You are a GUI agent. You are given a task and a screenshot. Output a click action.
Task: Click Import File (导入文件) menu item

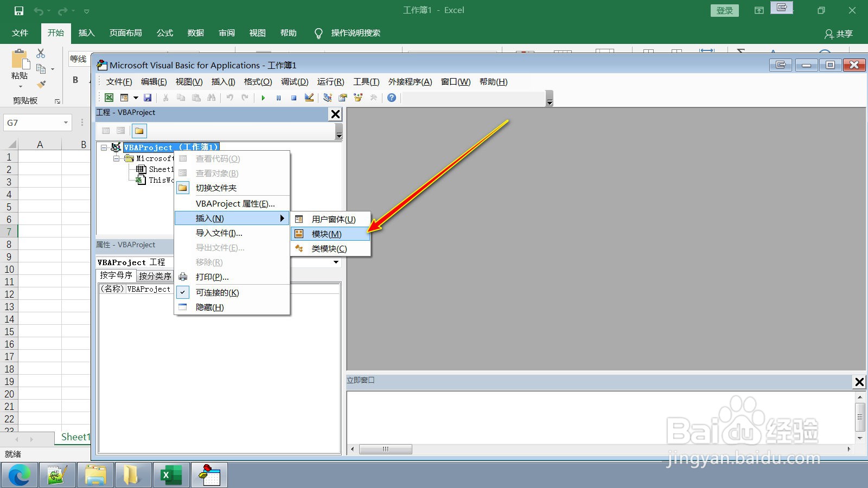(x=232, y=233)
